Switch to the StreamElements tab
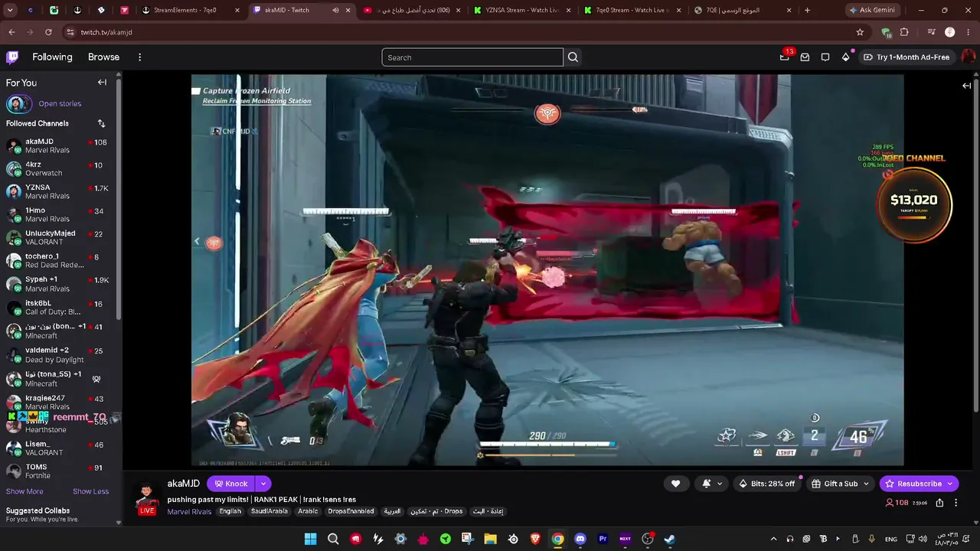Screen dimensions: 980x551 191,11
